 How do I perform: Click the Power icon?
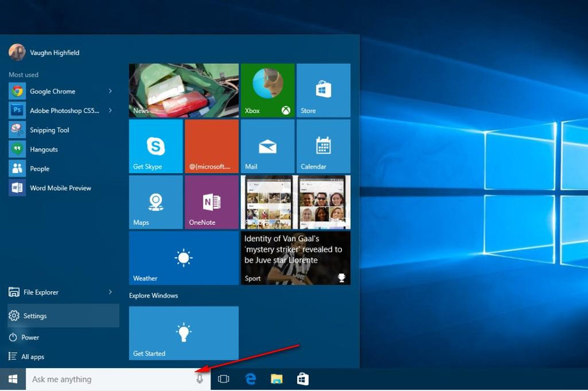[13, 337]
